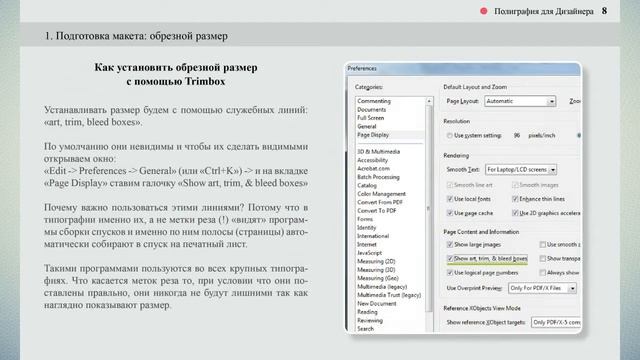Select Search category
Image resolution: width=640 pixels, height=360 pixels.
pos(365,329)
